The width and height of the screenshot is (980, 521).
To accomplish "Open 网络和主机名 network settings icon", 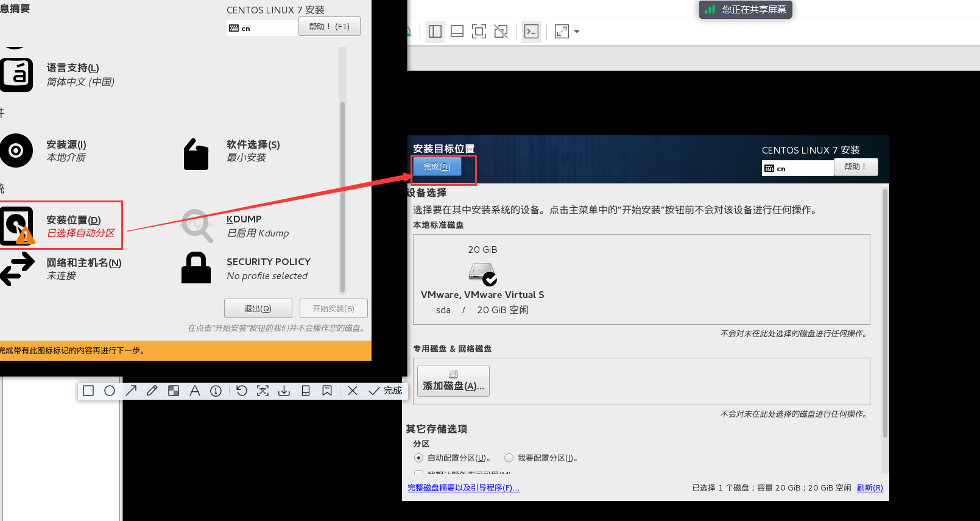I will 17,269.
